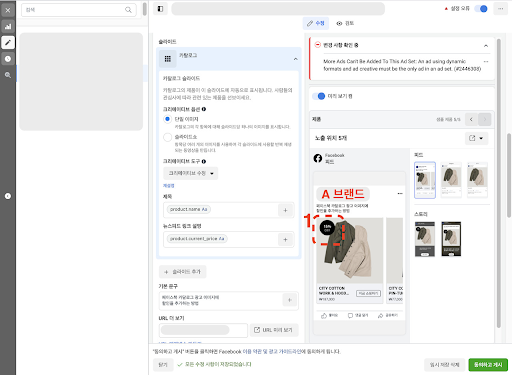512x375 pixels.
Task: Click the previous product arrow in preview
Action: [471, 119]
